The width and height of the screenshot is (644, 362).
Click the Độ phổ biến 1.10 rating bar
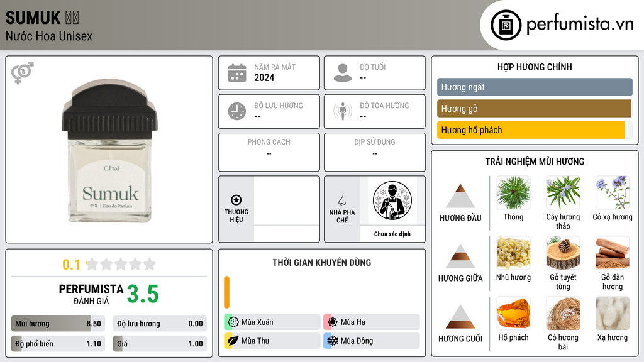pos(58,344)
